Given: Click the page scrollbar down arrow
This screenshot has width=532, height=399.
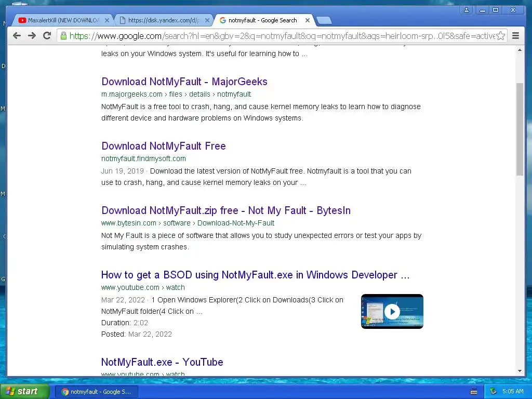Looking at the screenshot, I should (520, 371).
